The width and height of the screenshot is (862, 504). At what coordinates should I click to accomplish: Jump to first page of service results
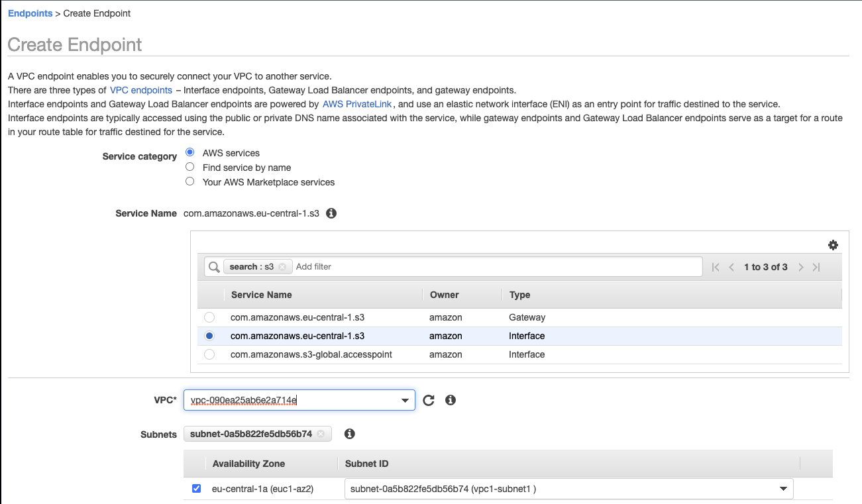coord(715,267)
